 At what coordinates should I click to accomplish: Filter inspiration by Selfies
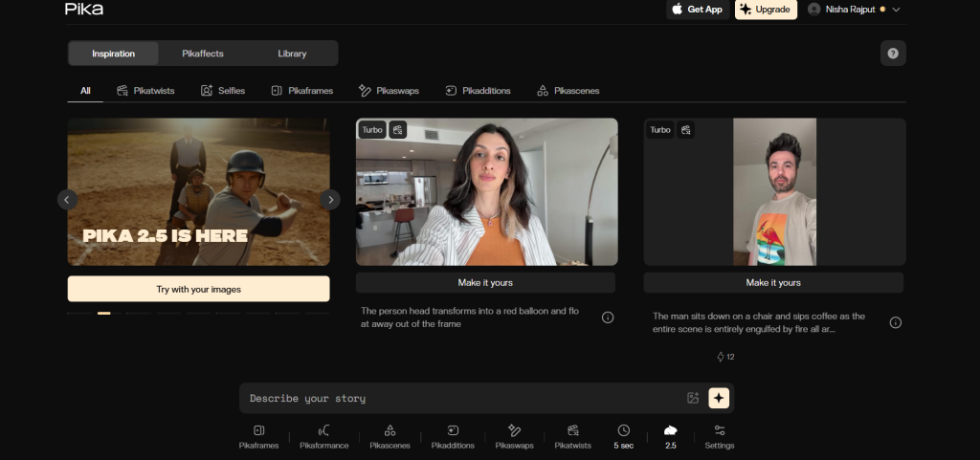click(223, 91)
